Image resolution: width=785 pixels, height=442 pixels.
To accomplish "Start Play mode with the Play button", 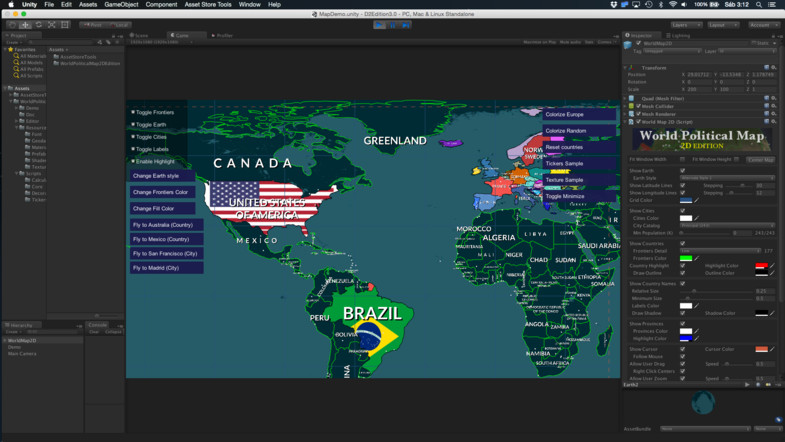I will pyautogui.click(x=379, y=25).
